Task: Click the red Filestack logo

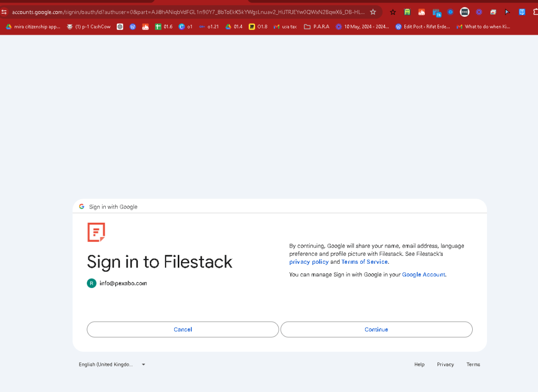Action: pyautogui.click(x=96, y=232)
